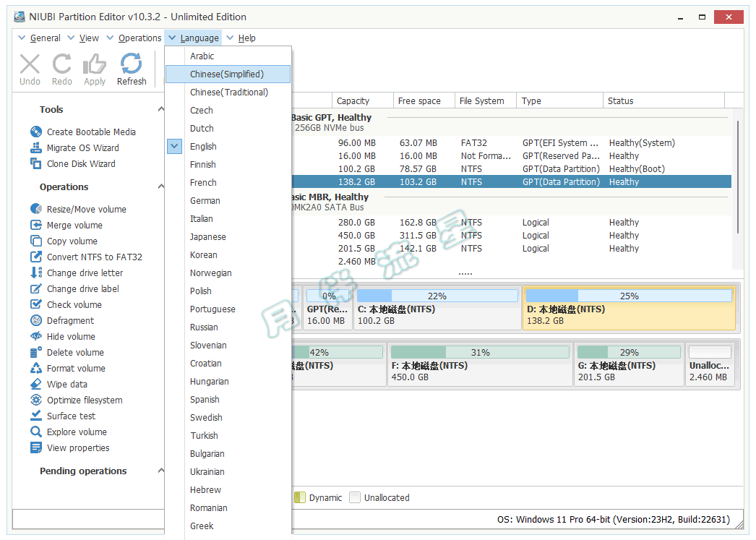Select the 280.0 GB Logical partition row
Screen dimensions: 756x540
click(512, 222)
